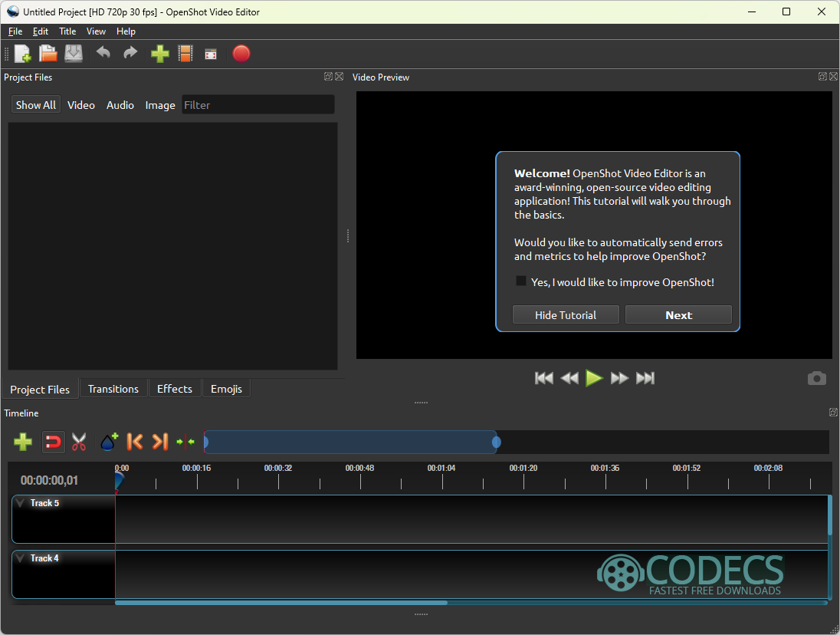Toggle timeline snapping magnet
840x635 pixels.
pyautogui.click(x=53, y=442)
